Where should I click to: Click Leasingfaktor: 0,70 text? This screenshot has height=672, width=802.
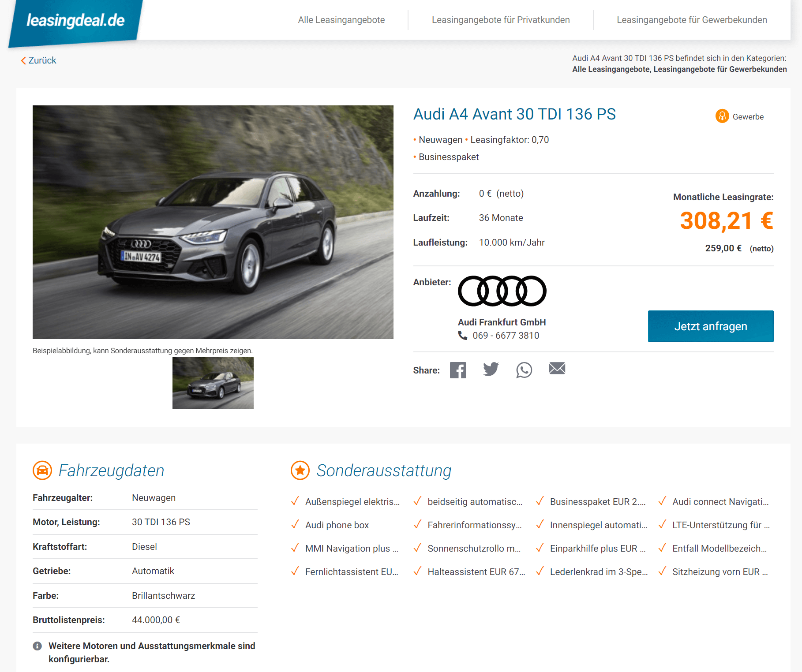510,140
